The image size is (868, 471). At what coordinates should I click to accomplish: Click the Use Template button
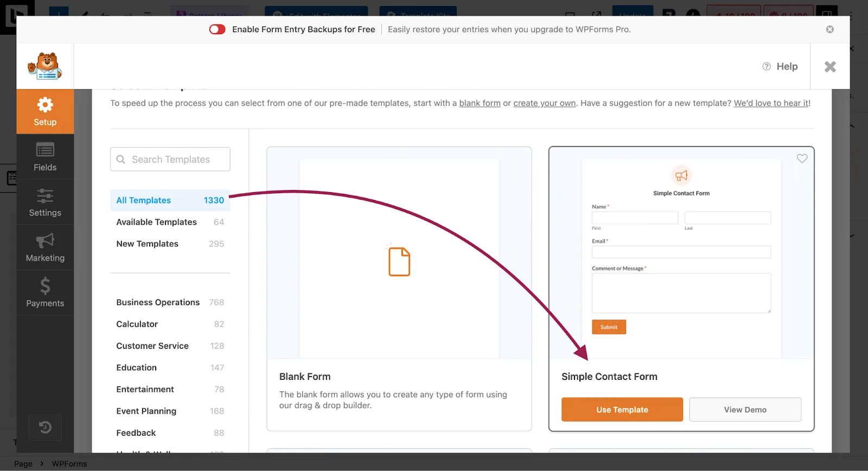tap(622, 410)
